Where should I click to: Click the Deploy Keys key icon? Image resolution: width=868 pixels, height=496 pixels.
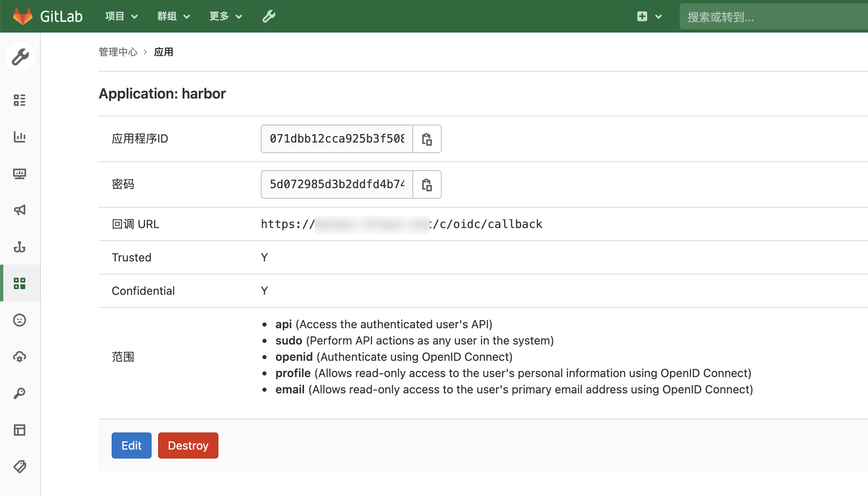pyautogui.click(x=20, y=393)
